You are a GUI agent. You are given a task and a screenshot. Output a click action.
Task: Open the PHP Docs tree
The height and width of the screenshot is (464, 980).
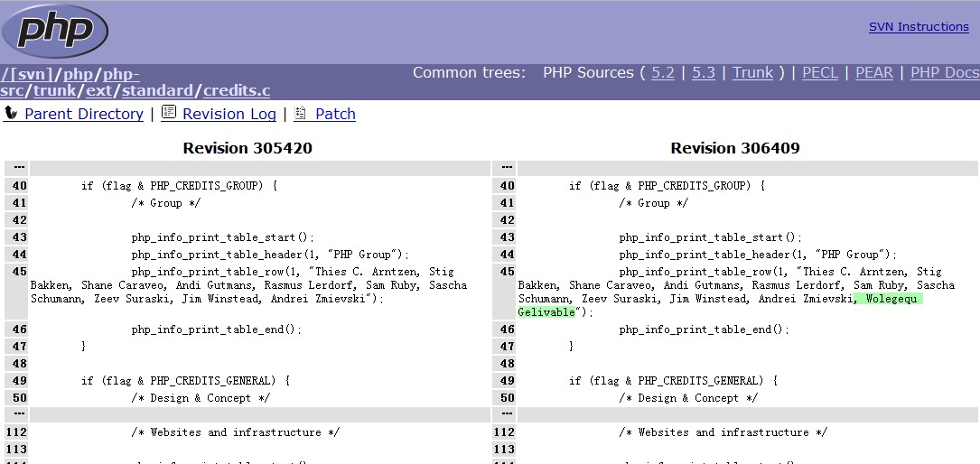pos(944,73)
